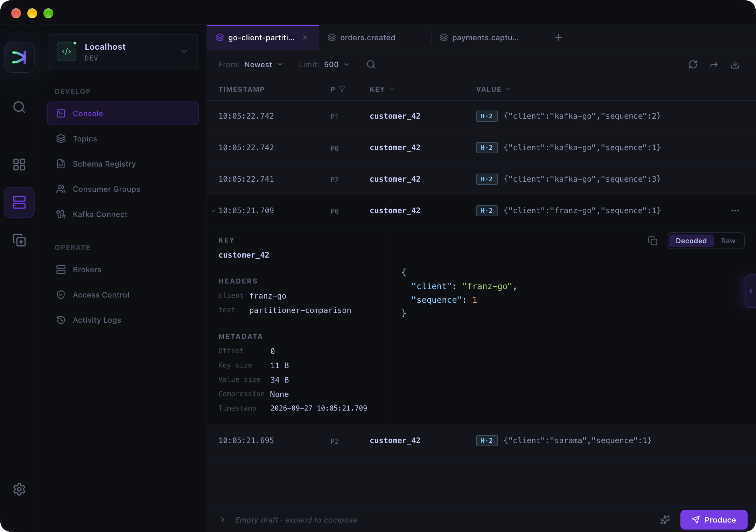Screen dimensions: 756x532
Task: Click the H·2 header badge on sequence:2 row
Action: point(487,116)
